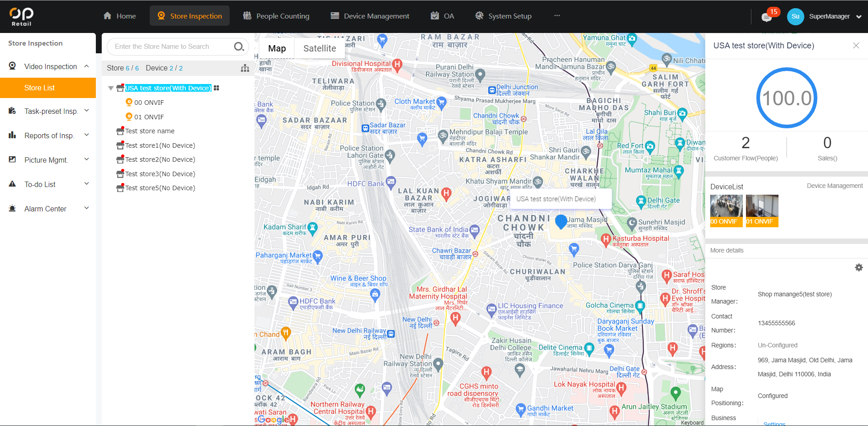
Task: Click the Video Inspection sidebar icon
Action: pos(13,66)
